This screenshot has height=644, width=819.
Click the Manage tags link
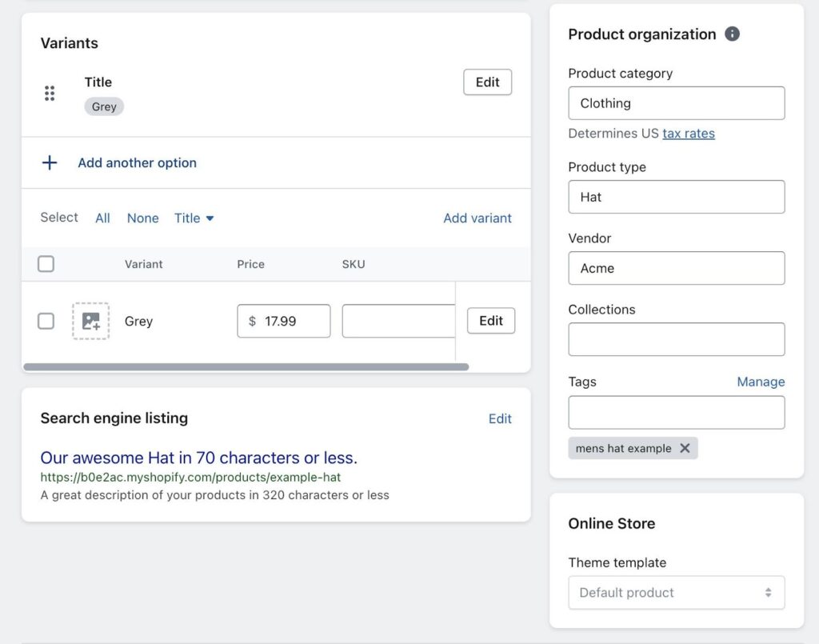[x=760, y=382]
